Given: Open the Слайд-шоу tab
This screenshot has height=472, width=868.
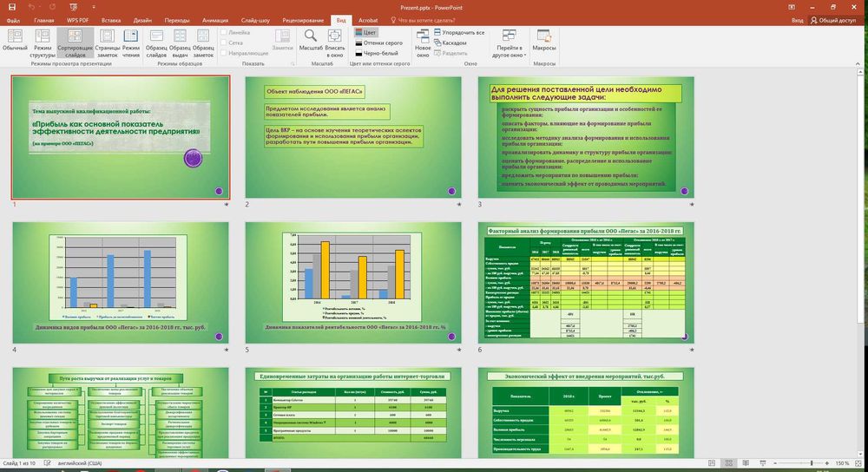Looking at the screenshot, I should (255, 21).
